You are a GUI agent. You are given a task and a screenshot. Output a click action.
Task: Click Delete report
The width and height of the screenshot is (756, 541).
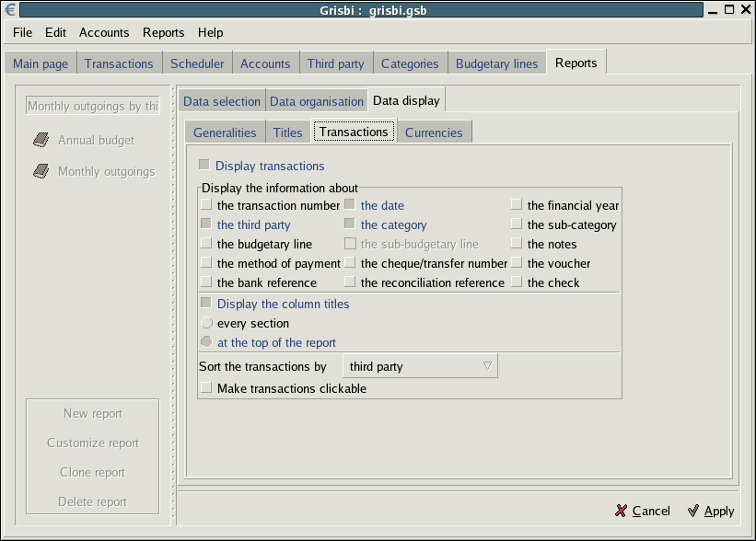pos(93,501)
